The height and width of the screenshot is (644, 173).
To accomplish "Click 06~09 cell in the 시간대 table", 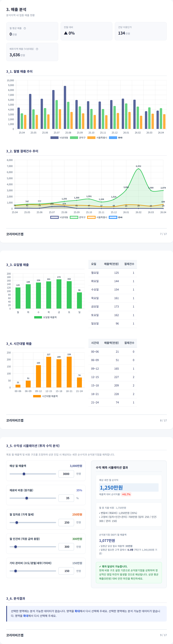I will [95, 360].
